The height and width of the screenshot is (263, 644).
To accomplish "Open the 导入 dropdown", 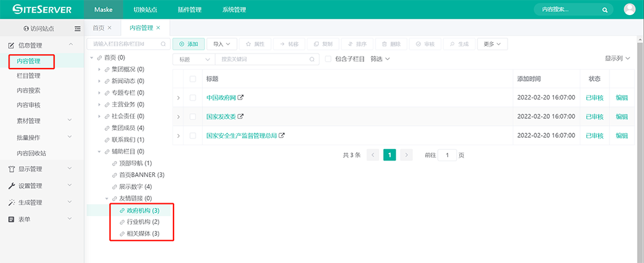I will 221,44.
